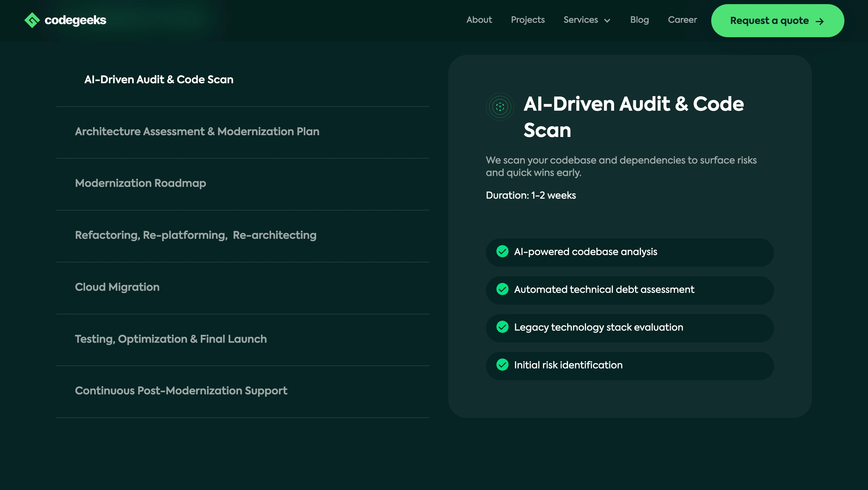Select the Architecture Assessment & Modernization Plan step
Screen dimensions: 868x490
[197, 131]
